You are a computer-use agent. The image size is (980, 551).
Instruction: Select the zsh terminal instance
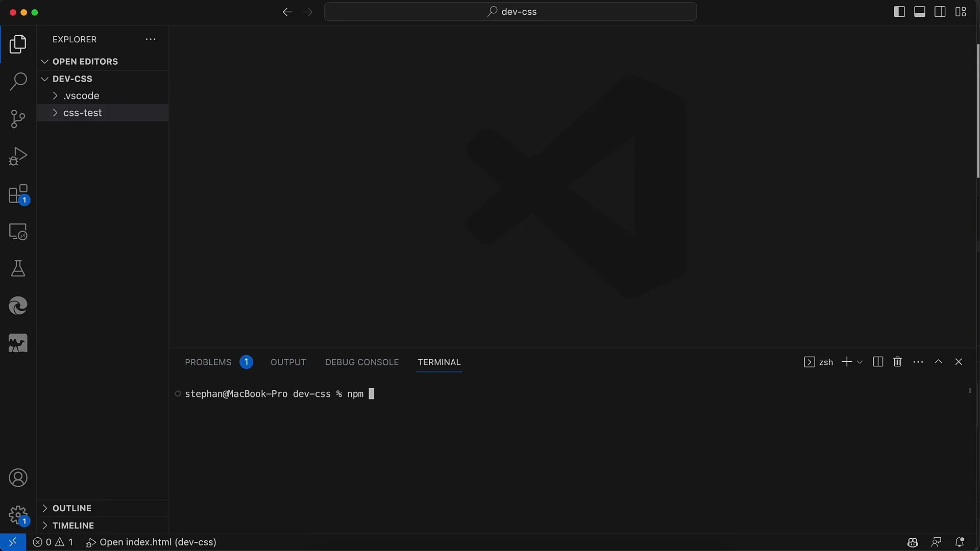tap(819, 362)
